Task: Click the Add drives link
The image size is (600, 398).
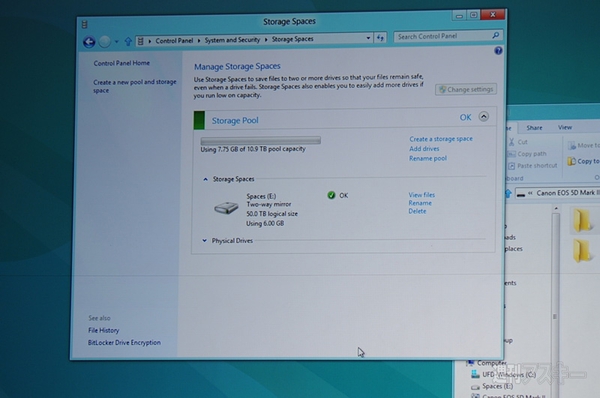Action: (x=424, y=148)
